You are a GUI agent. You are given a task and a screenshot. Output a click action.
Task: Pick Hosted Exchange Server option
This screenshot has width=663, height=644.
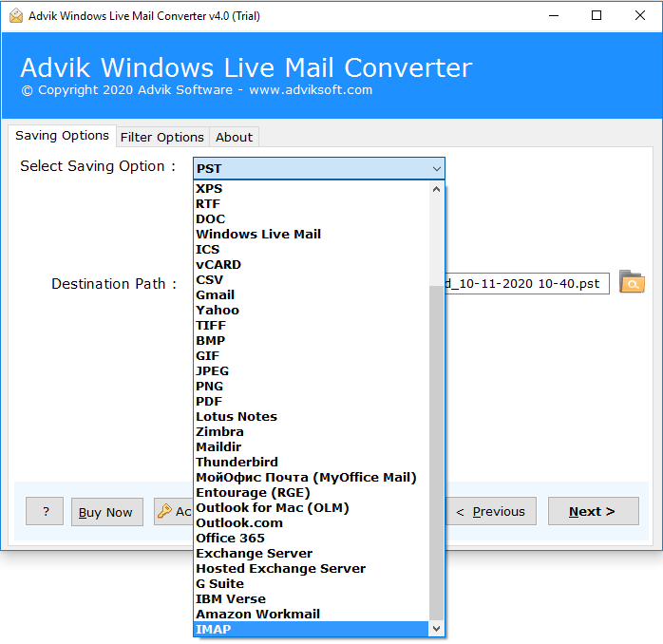tap(312, 569)
